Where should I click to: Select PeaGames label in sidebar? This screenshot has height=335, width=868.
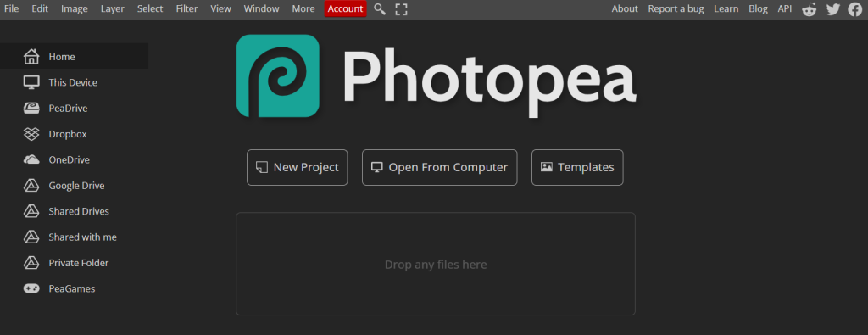point(72,288)
